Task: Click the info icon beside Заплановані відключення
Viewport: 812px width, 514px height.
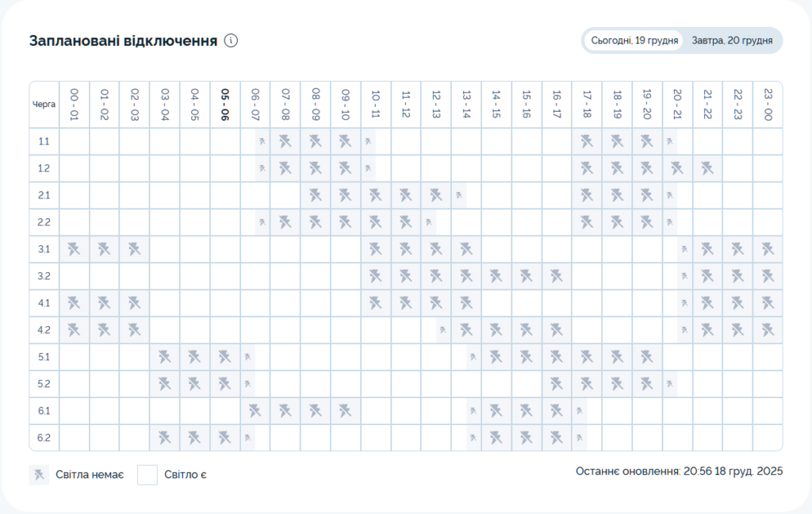Action: (x=232, y=40)
